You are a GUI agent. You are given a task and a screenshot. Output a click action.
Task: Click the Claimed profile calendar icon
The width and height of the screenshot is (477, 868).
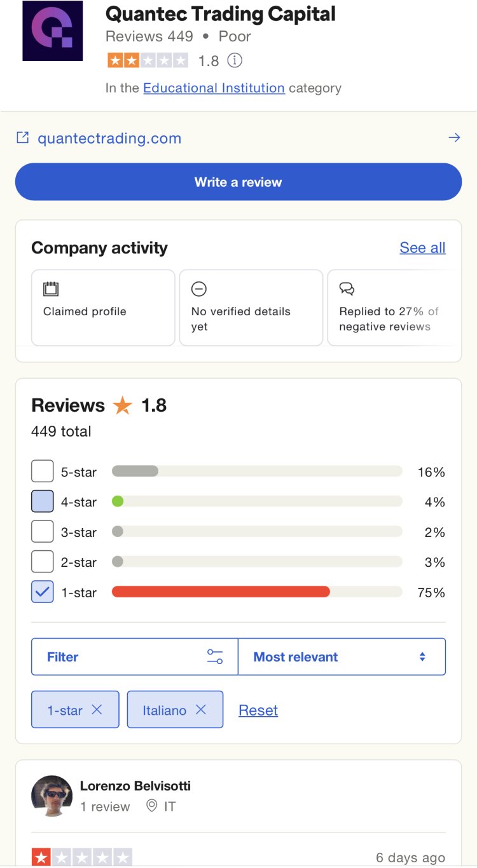coord(51,288)
